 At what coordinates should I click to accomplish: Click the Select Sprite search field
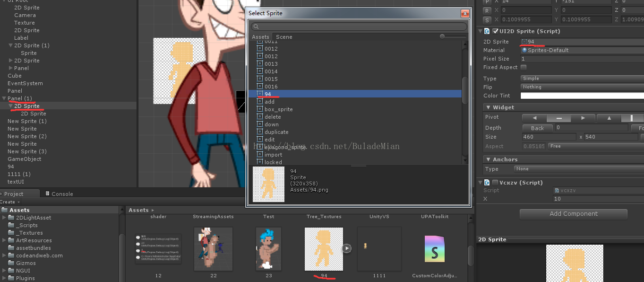click(x=359, y=27)
